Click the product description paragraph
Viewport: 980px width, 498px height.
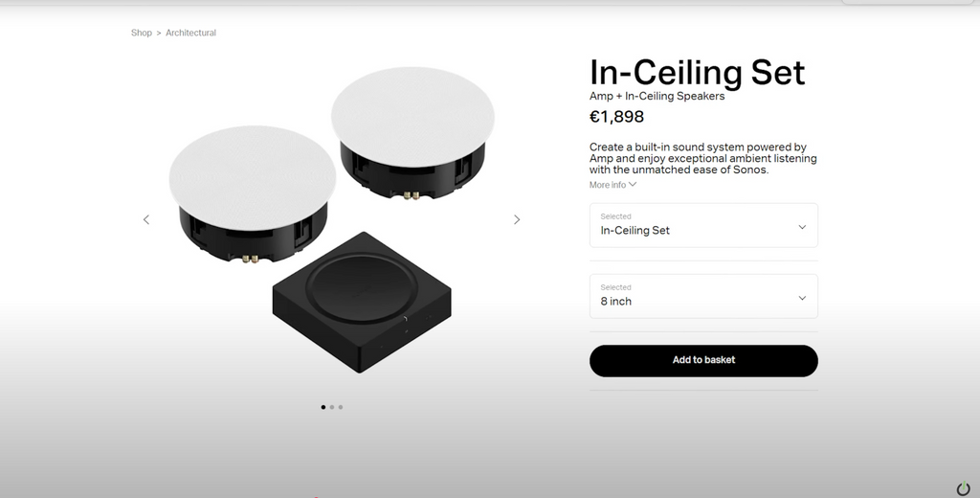click(x=703, y=158)
